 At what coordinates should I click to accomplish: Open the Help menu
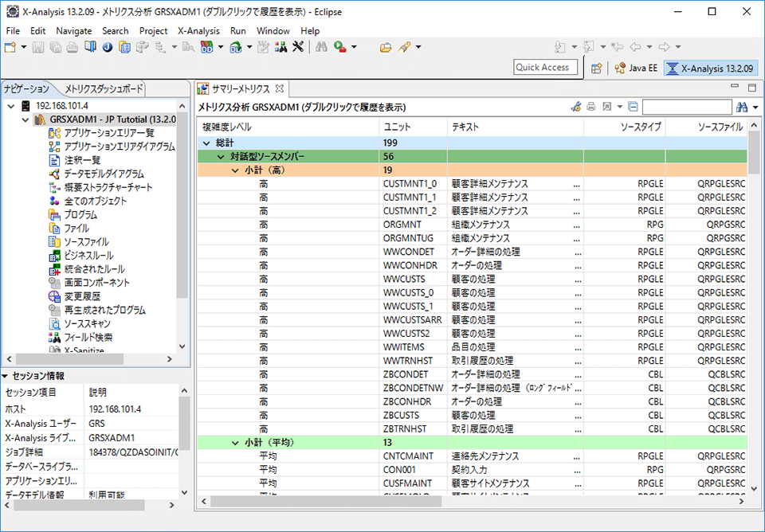pyautogui.click(x=310, y=31)
